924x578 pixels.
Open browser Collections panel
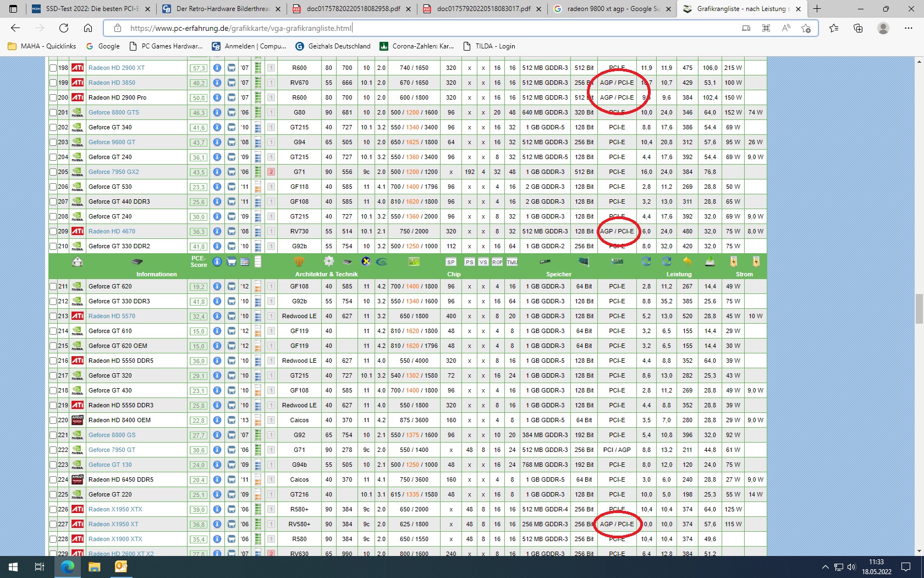(858, 28)
